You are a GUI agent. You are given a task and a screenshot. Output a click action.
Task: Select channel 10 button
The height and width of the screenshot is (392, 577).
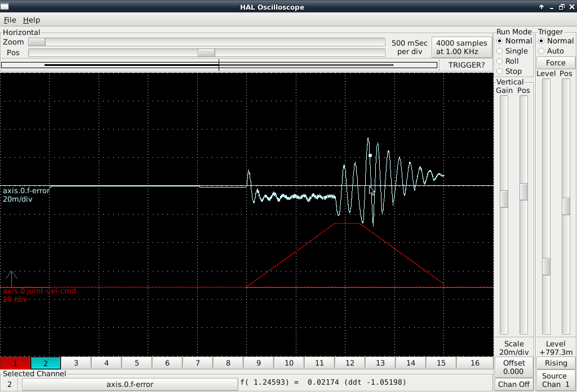click(289, 363)
